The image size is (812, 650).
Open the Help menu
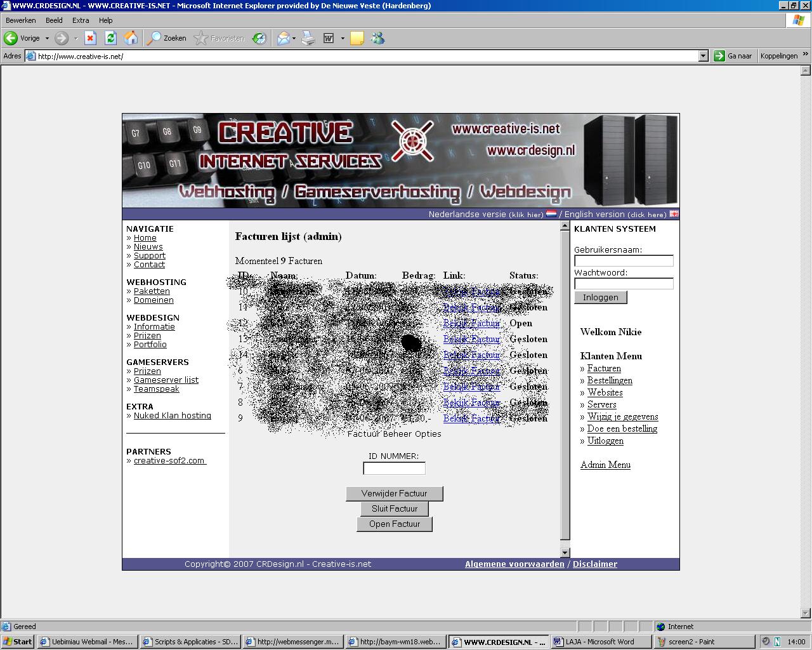(x=106, y=20)
